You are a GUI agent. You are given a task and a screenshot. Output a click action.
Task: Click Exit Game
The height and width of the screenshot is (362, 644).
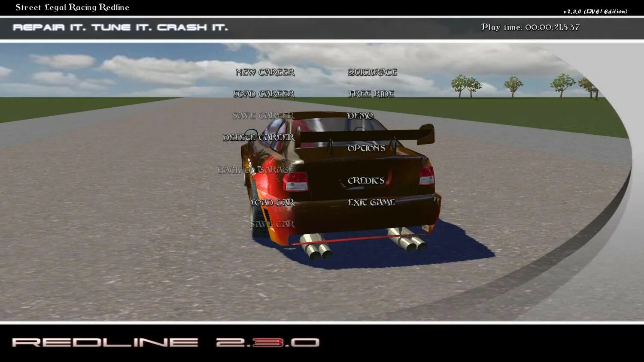tap(371, 202)
